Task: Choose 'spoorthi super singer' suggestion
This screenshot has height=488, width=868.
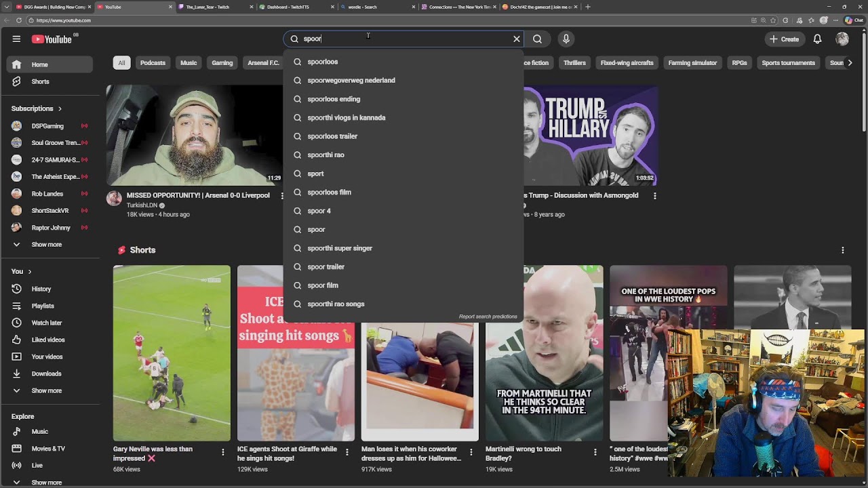Action: (403, 248)
